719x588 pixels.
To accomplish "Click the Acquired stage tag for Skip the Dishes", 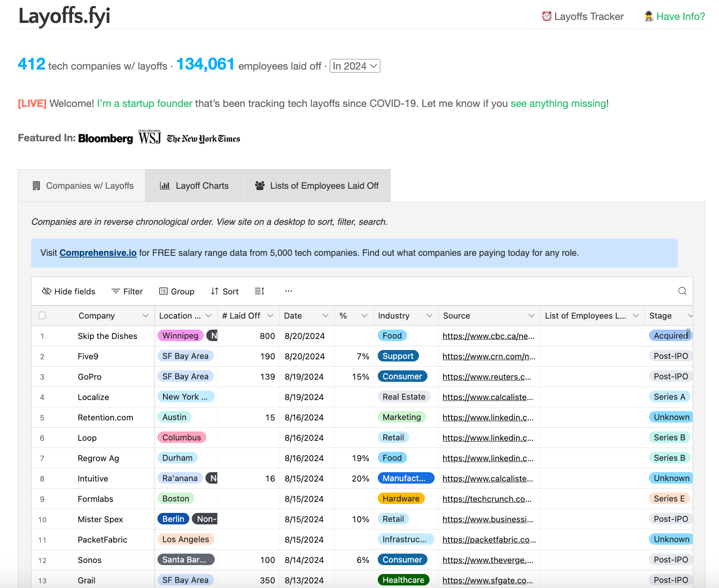I will 671,336.
